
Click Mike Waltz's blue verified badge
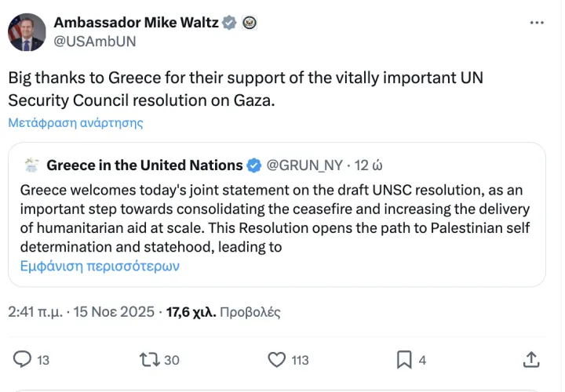pyautogui.click(x=229, y=23)
